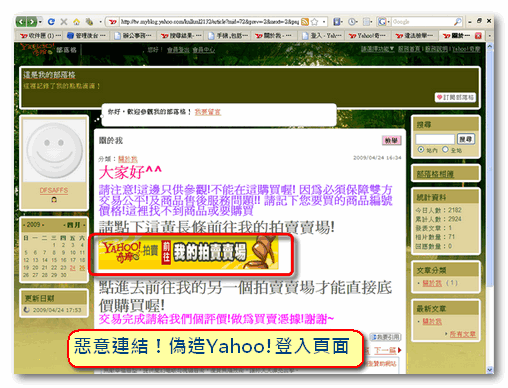The image size is (508, 388).
Task: Go back with the green back arrow
Action: click(21, 22)
